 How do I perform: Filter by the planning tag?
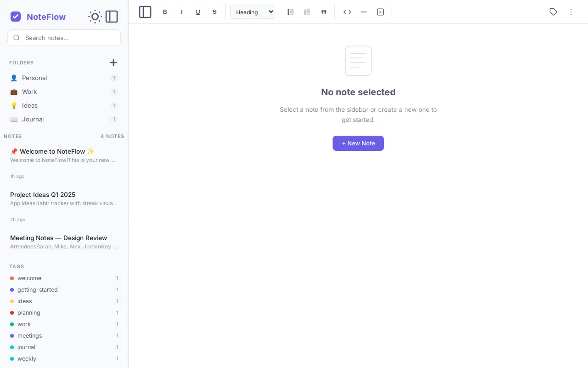[x=64, y=313]
